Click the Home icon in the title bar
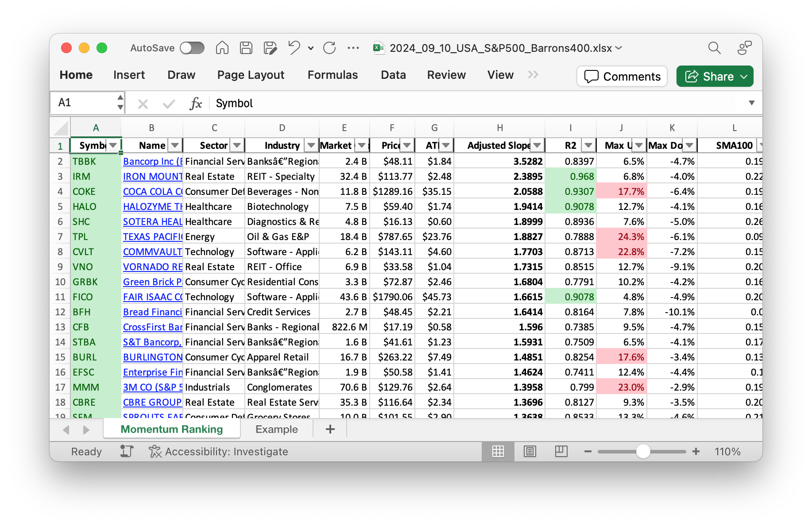 pyautogui.click(x=222, y=48)
